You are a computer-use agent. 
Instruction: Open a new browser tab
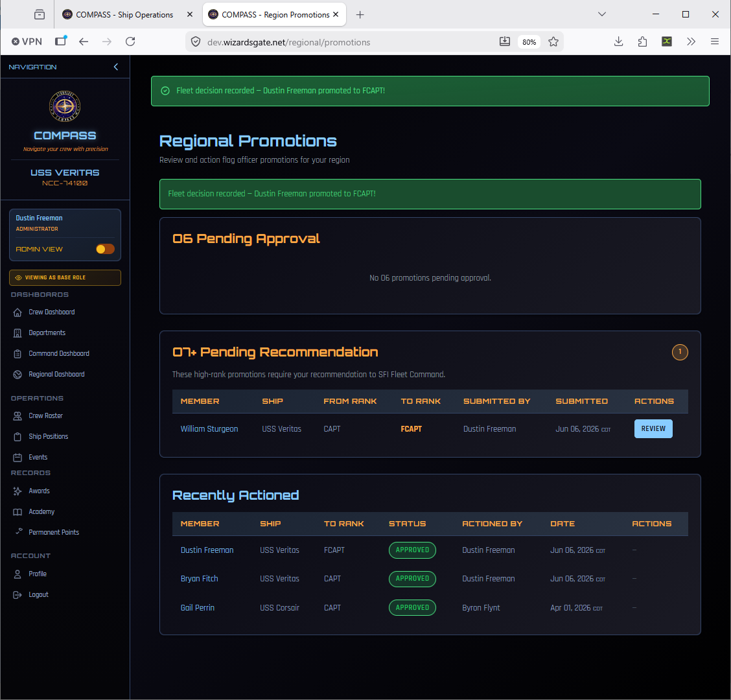(x=360, y=15)
